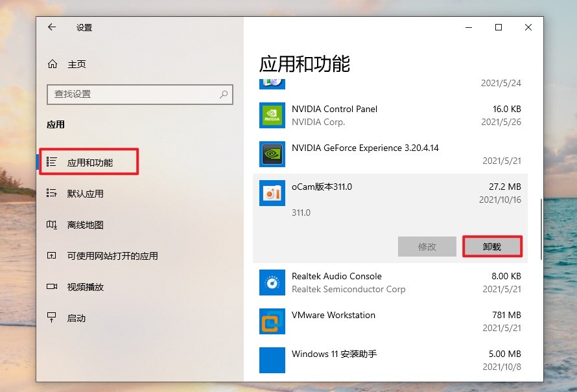This screenshot has width=577, height=392.
Task: Click the 可使用网站打开的应用 icon
Action: click(x=51, y=255)
